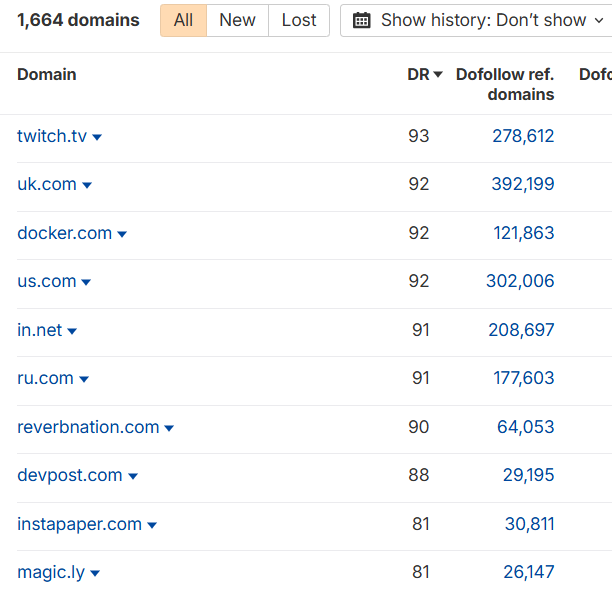Click magic.ly's dofollow count 26,147
Viewport: 612px width, 595px height.
tap(529, 572)
